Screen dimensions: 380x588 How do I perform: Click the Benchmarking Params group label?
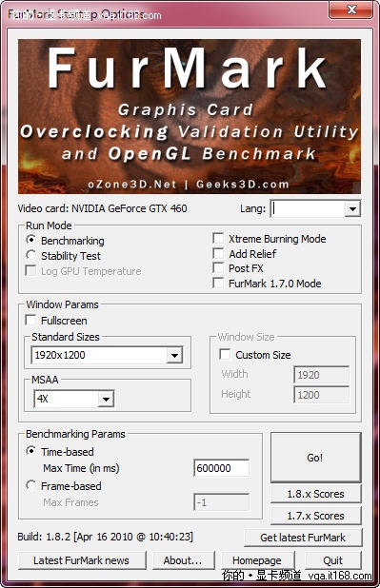(75, 434)
